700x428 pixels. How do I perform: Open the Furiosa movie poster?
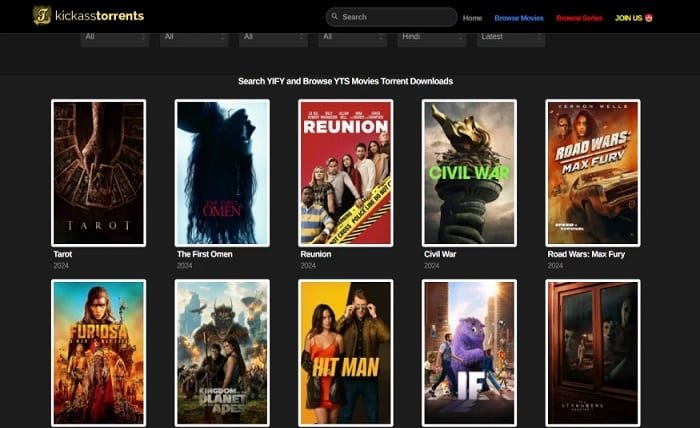99,353
